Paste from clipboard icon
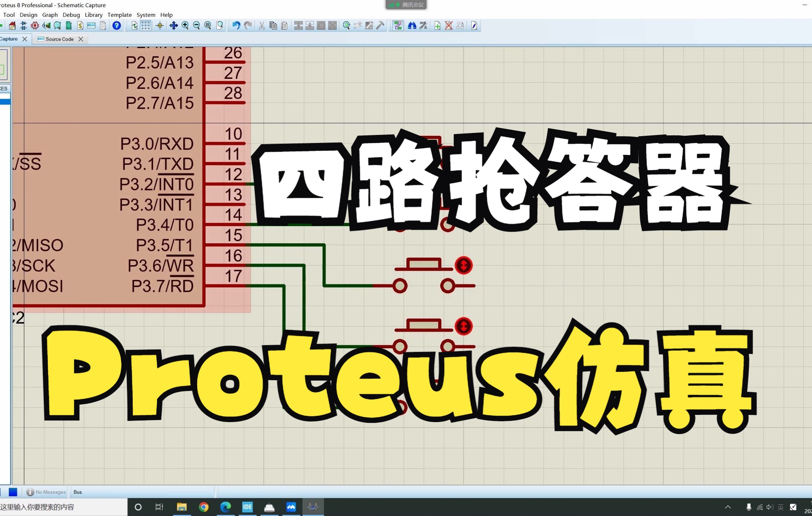 [284, 26]
